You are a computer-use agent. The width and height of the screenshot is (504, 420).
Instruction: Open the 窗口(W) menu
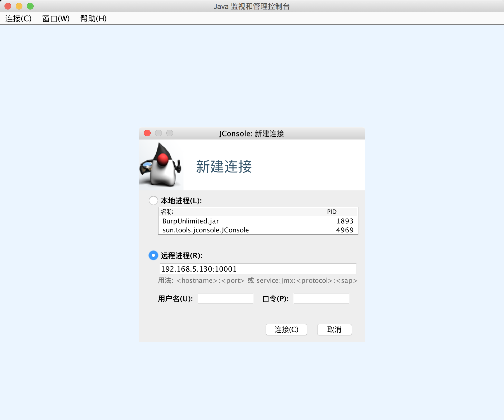[56, 19]
